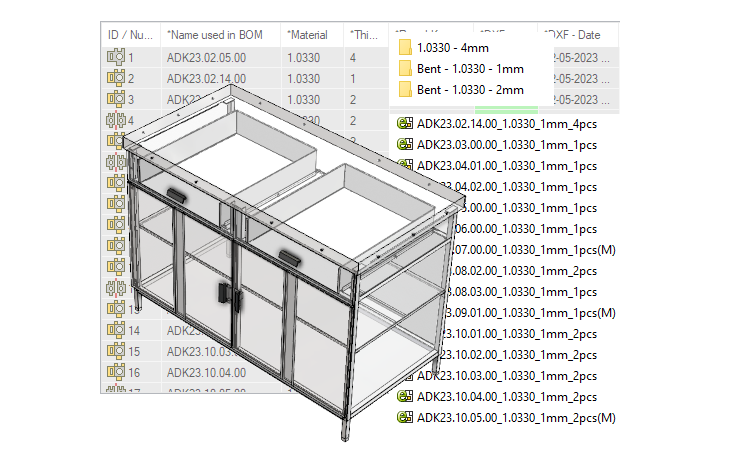Select the file ending '08.03.00_1.0330_1mm_1pcs'
750x450 pixels.
coord(521,292)
